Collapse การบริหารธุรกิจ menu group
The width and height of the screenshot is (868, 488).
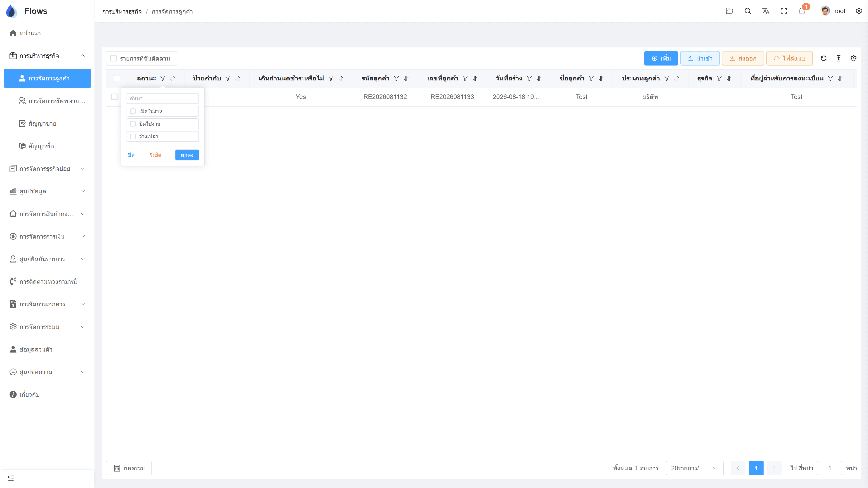point(47,56)
